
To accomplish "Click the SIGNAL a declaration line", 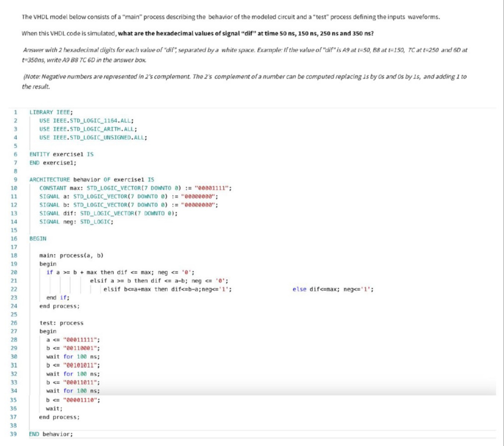I will (x=129, y=196).
